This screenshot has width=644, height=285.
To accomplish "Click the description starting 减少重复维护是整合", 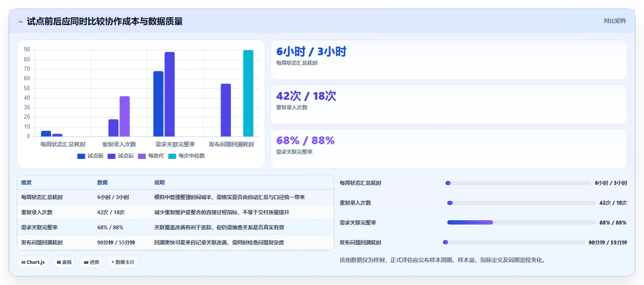I will (222, 212).
